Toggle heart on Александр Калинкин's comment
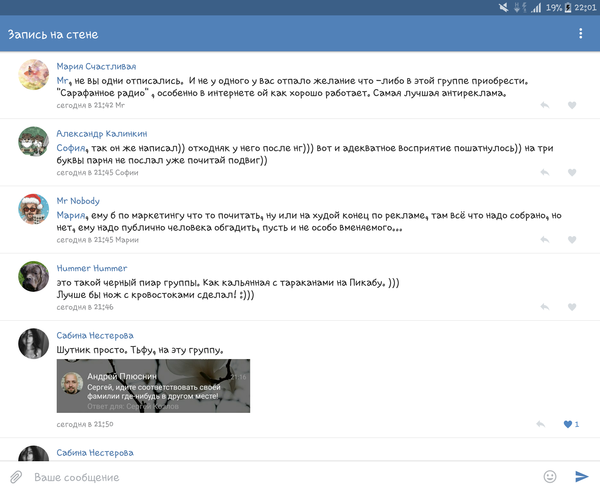600x492 pixels. [x=572, y=173]
